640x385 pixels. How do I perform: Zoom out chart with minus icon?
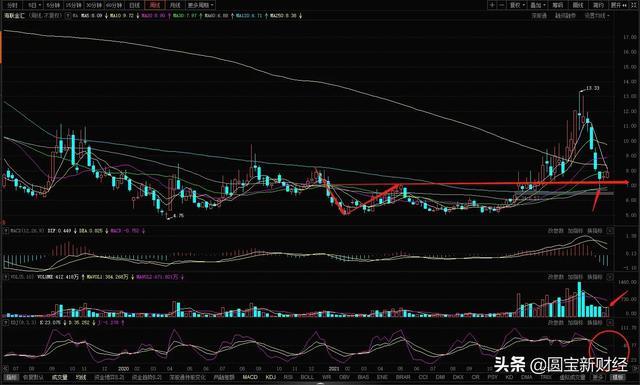(x=502, y=5)
